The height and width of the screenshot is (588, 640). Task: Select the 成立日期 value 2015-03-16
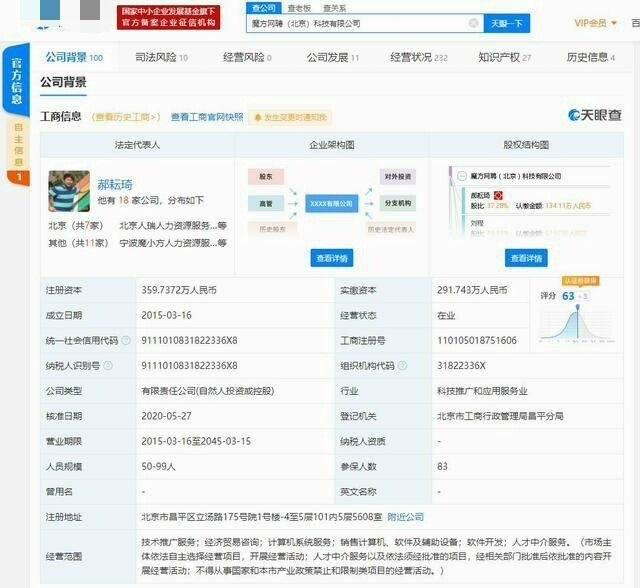166,315
